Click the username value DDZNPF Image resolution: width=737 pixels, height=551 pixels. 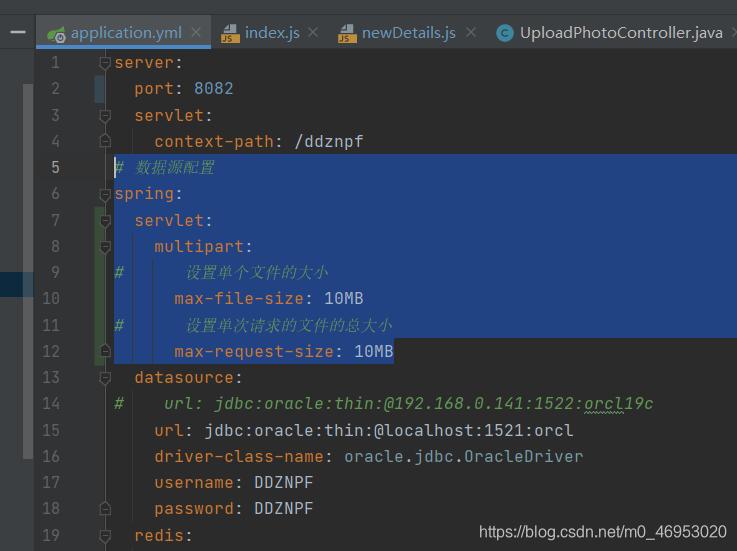(283, 483)
